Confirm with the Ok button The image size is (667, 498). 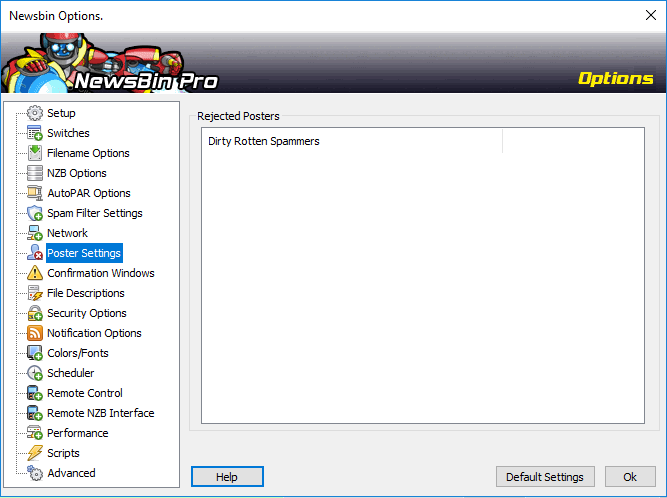point(630,476)
